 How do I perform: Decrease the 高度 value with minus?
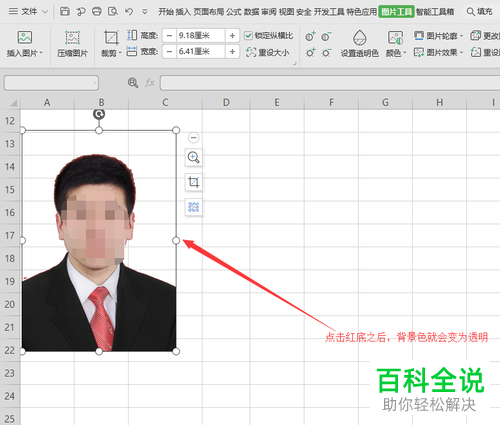[169, 35]
